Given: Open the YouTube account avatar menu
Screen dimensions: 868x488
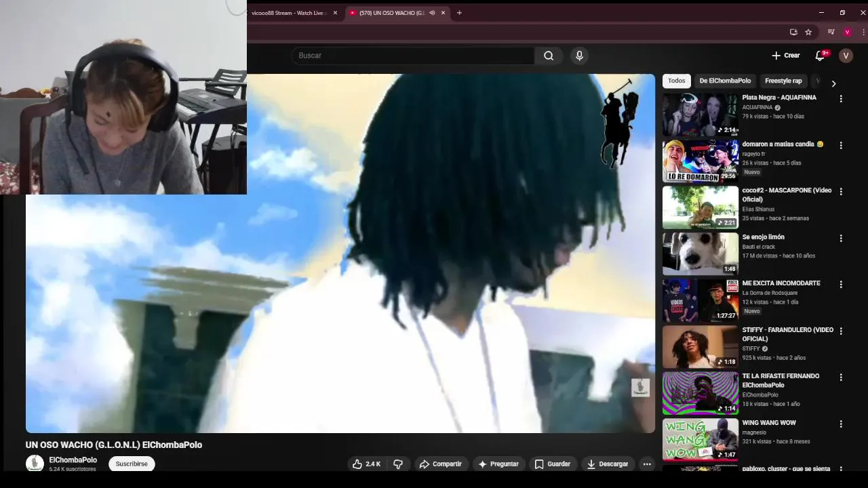Looking at the screenshot, I should pos(846,56).
